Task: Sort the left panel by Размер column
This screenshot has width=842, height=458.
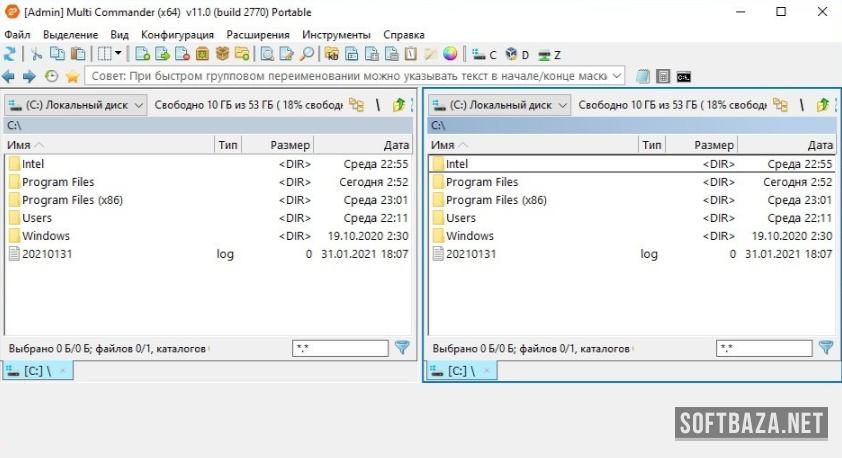Action: point(290,145)
